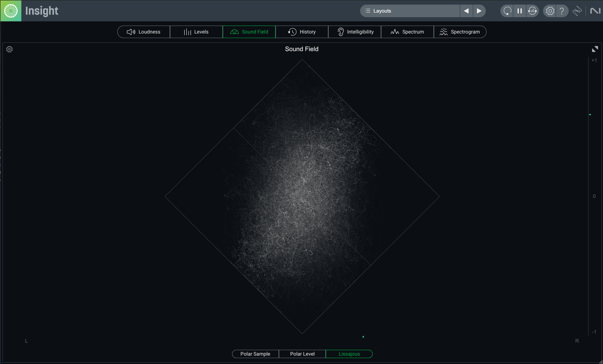Click the iZotope Insight logo icon
The width and height of the screenshot is (603, 364).
pyautogui.click(x=11, y=11)
